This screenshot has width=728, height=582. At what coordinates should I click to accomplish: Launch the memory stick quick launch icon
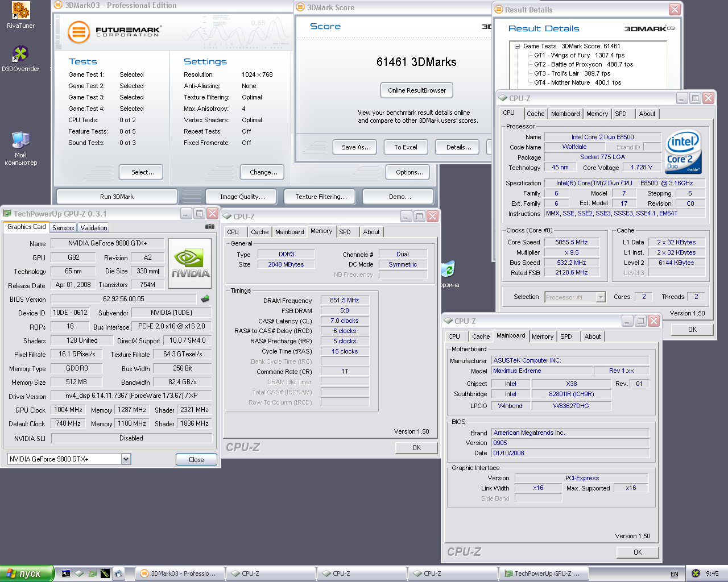[x=105, y=573]
